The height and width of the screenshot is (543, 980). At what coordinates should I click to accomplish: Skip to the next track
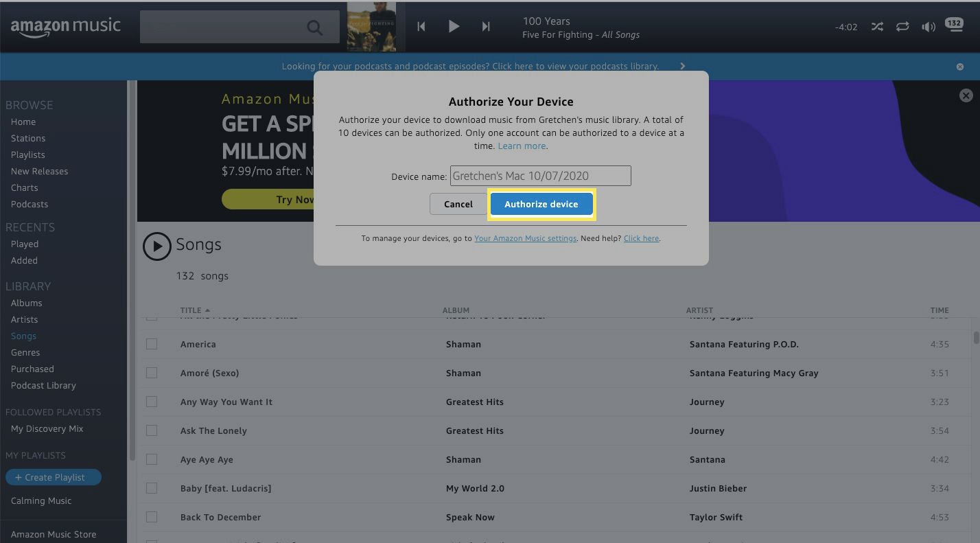486,26
